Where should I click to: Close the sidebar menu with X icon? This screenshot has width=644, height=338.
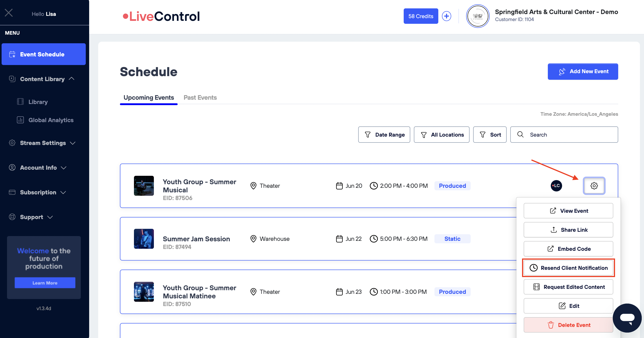9,13
